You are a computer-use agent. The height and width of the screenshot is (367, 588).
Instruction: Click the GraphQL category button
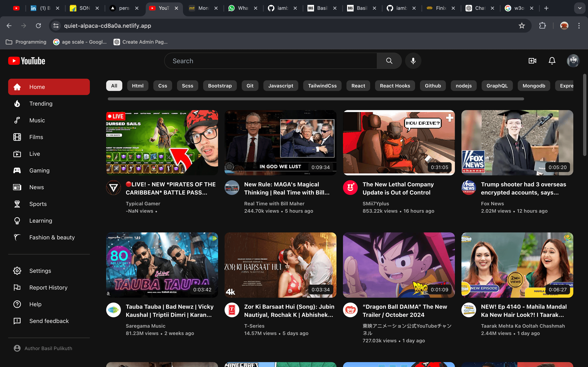click(x=497, y=85)
